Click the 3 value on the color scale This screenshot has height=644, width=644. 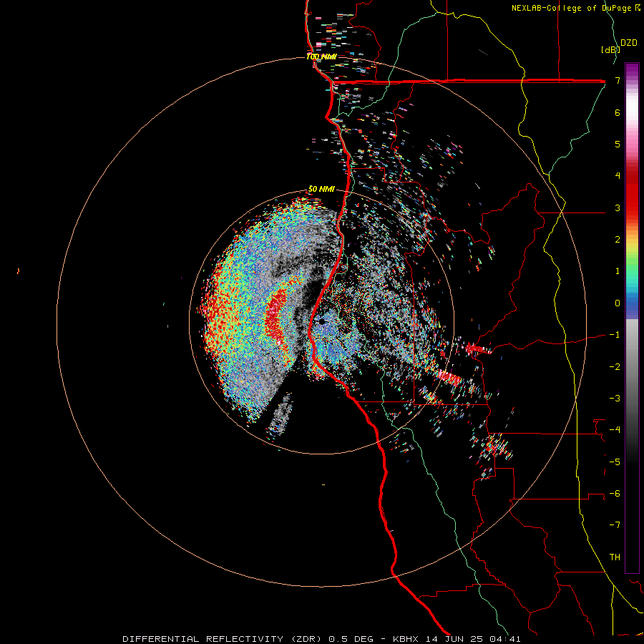[618, 208]
